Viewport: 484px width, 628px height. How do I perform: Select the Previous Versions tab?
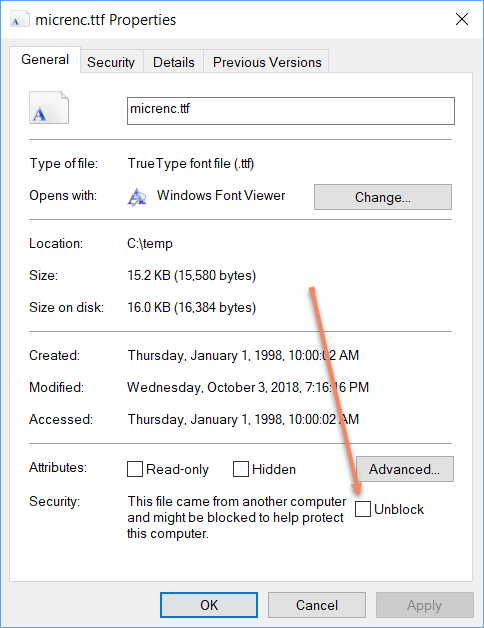267,62
